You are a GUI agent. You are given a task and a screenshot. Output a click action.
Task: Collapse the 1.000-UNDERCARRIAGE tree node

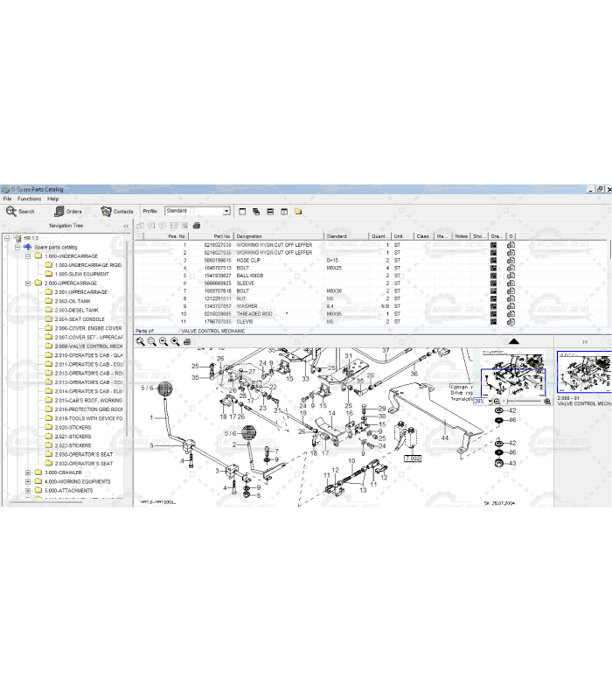coord(28,256)
